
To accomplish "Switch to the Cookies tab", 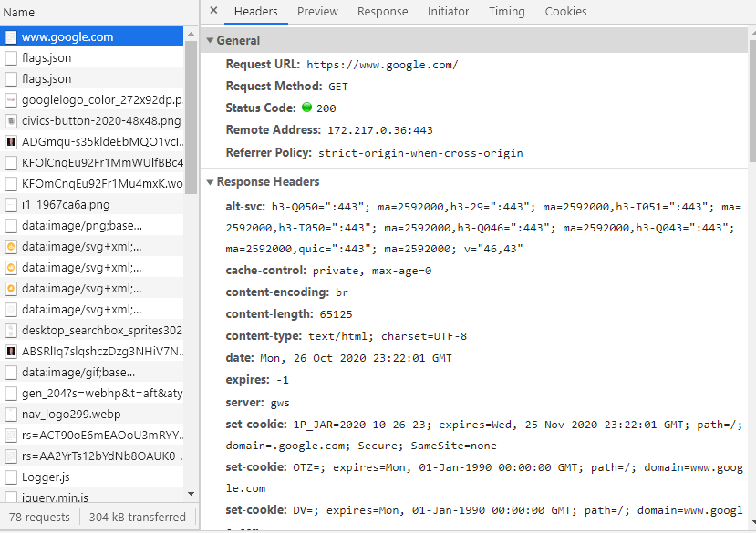I will point(565,12).
